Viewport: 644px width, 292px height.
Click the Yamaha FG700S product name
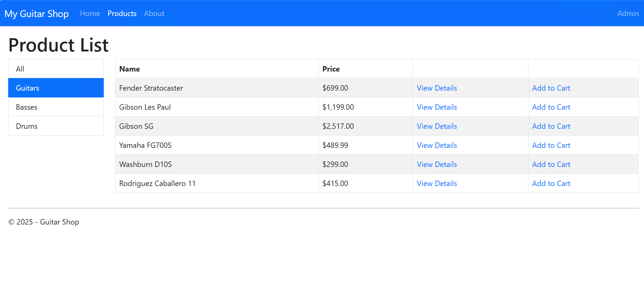145,145
